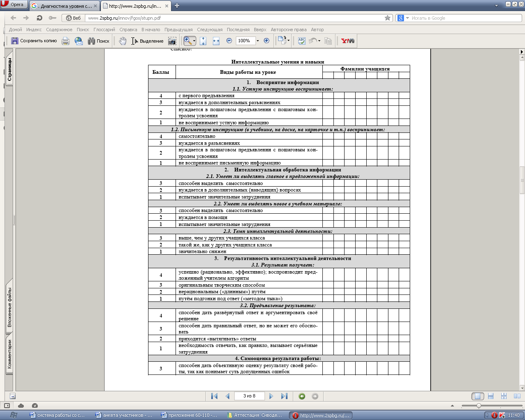The height and width of the screenshot is (420, 525).
Task: Click the rotate pages icon
Action: (x=282, y=40)
